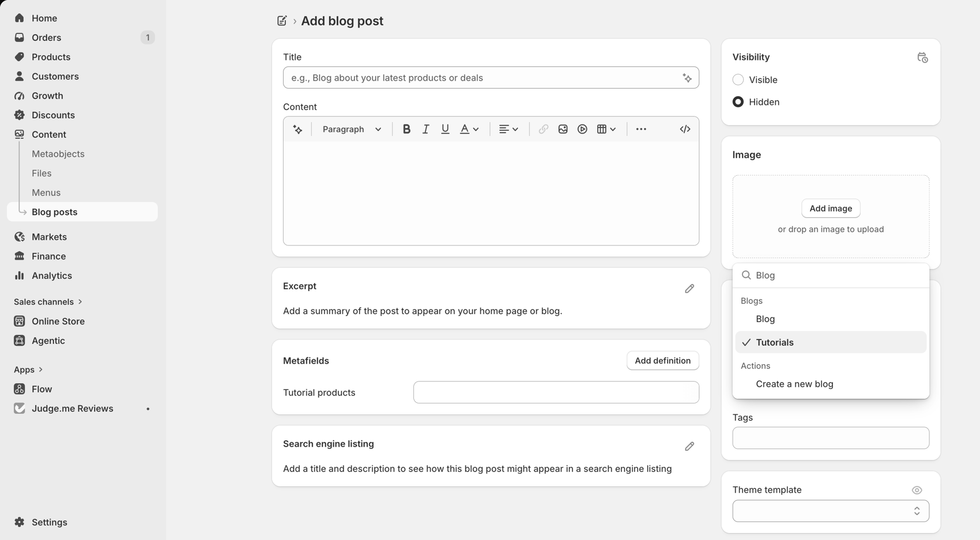Click the Tutorial products metafield input
The height and width of the screenshot is (540, 980).
(x=556, y=392)
